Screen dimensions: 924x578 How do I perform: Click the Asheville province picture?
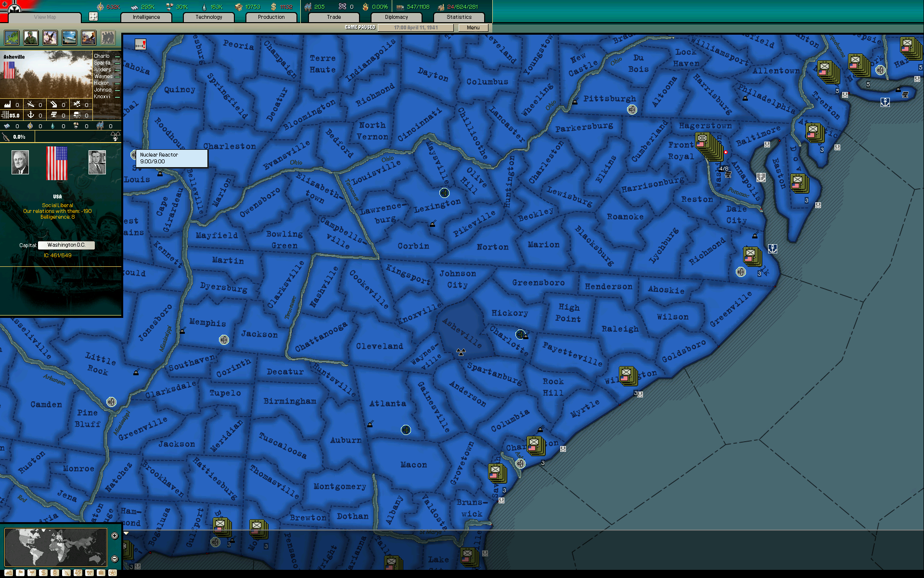point(46,75)
